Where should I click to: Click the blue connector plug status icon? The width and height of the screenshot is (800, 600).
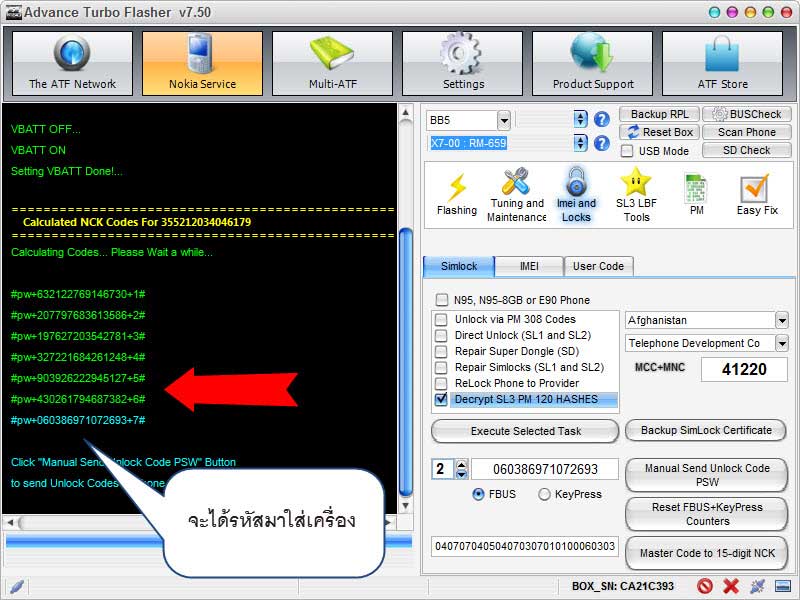pos(757,586)
